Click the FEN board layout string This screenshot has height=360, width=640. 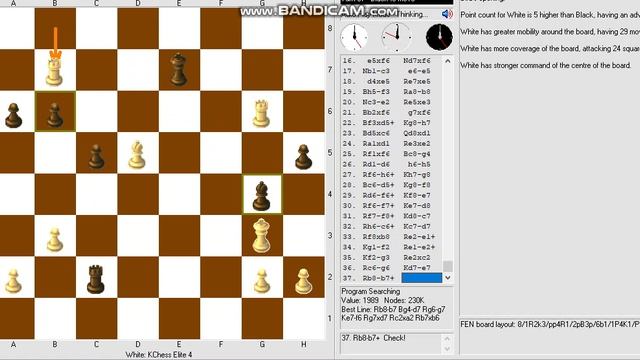point(550,324)
